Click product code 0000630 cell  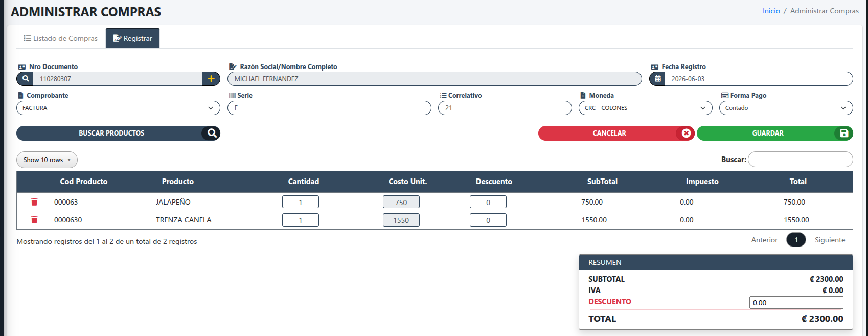pos(68,220)
